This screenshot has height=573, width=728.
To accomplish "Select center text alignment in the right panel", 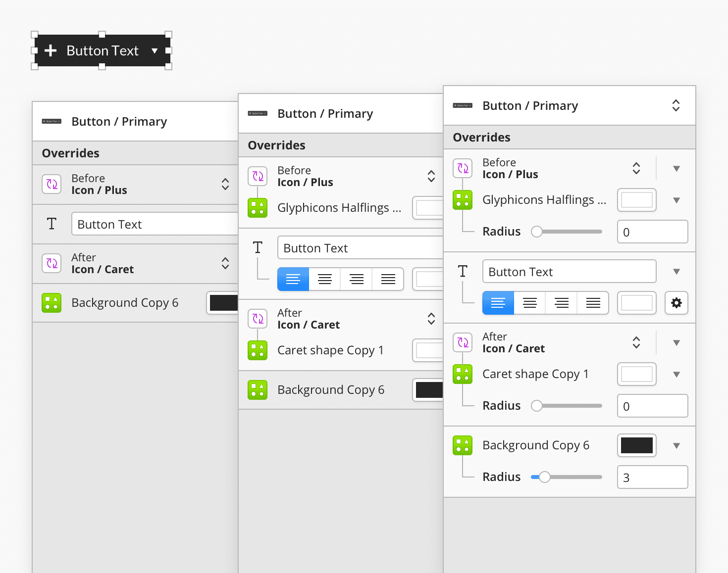I will (x=530, y=303).
